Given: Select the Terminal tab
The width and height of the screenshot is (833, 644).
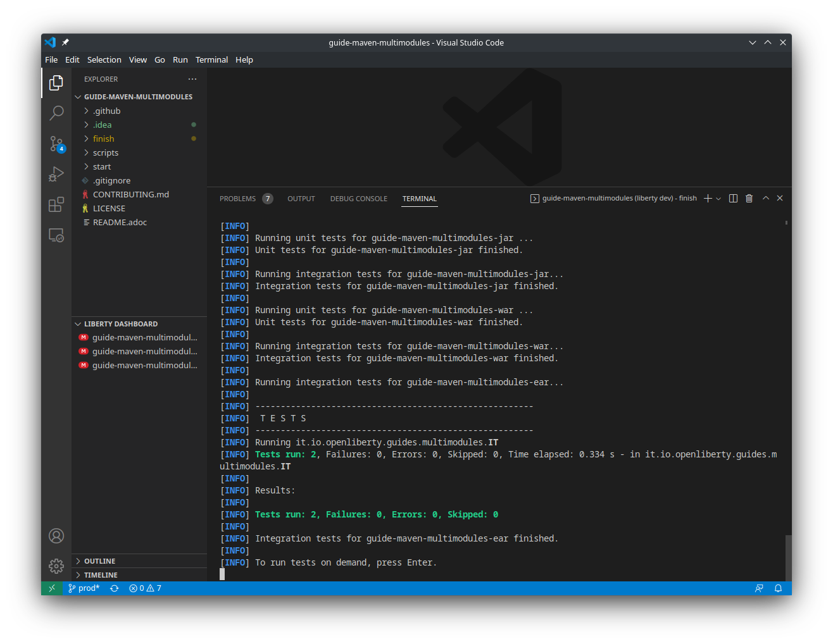Looking at the screenshot, I should [x=420, y=199].
